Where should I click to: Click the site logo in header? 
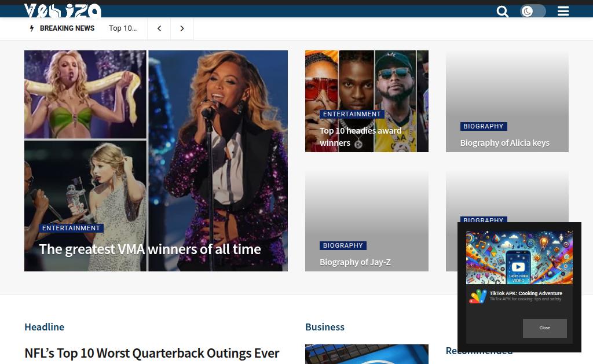click(x=63, y=10)
